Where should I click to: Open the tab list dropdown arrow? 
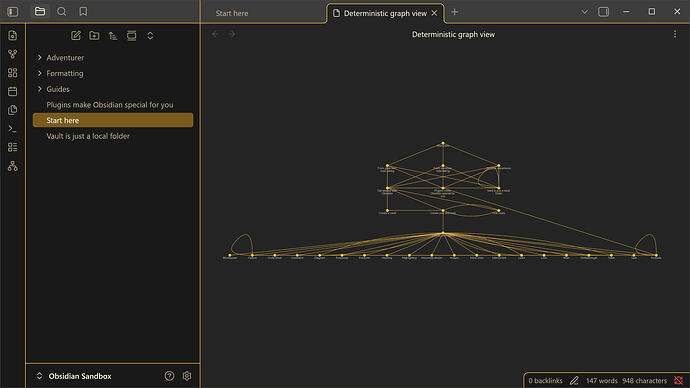point(584,12)
